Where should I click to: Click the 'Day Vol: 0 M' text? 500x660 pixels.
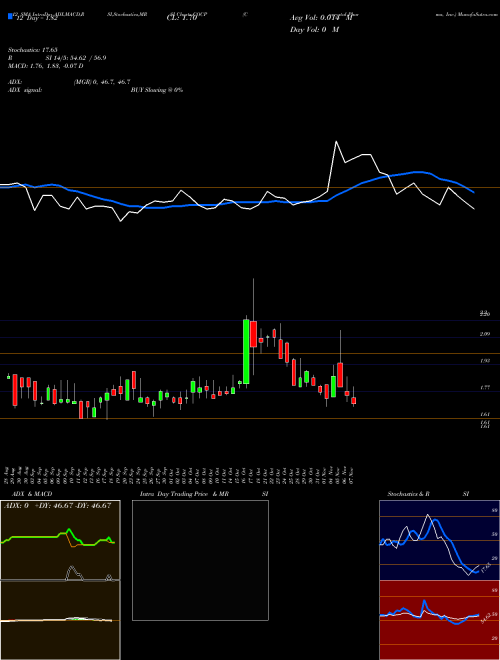(x=314, y=30)
